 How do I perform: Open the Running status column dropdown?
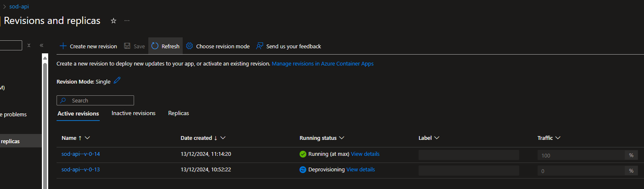(341, 138)
